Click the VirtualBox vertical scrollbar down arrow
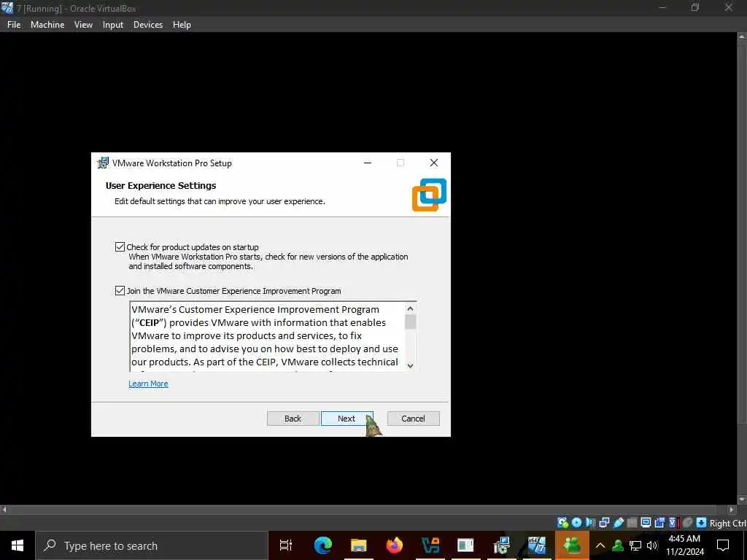The image size is (747, 560). click(742, 500)
